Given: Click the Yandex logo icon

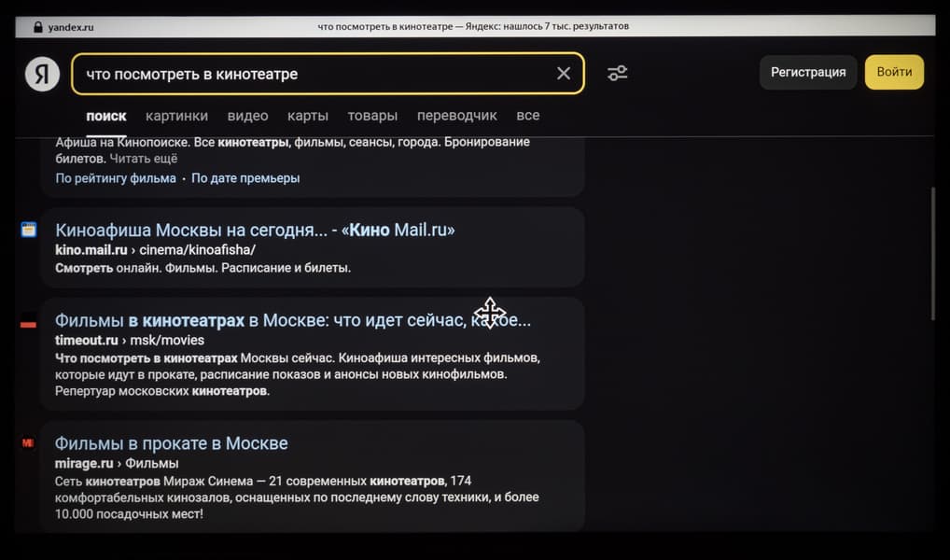Looking at the screenshot, I should (x=42, y=74).
